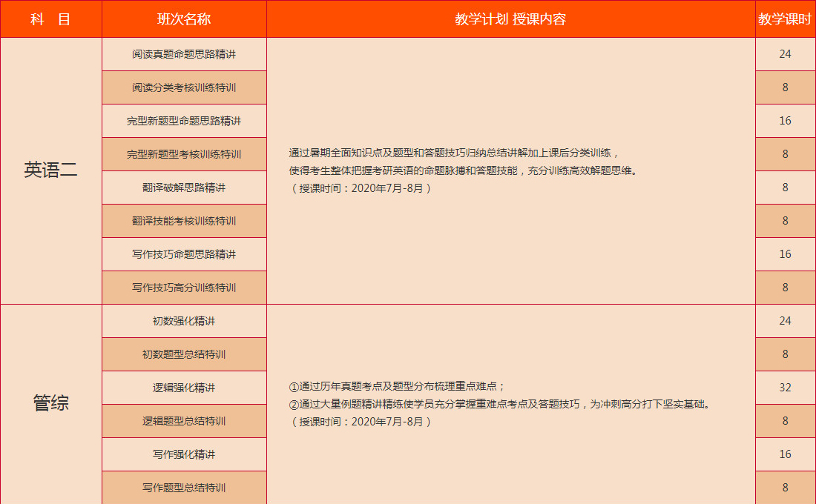
Task: Click the 24 hours for 初数强化精讲
Action: click(x=786, y=321)
